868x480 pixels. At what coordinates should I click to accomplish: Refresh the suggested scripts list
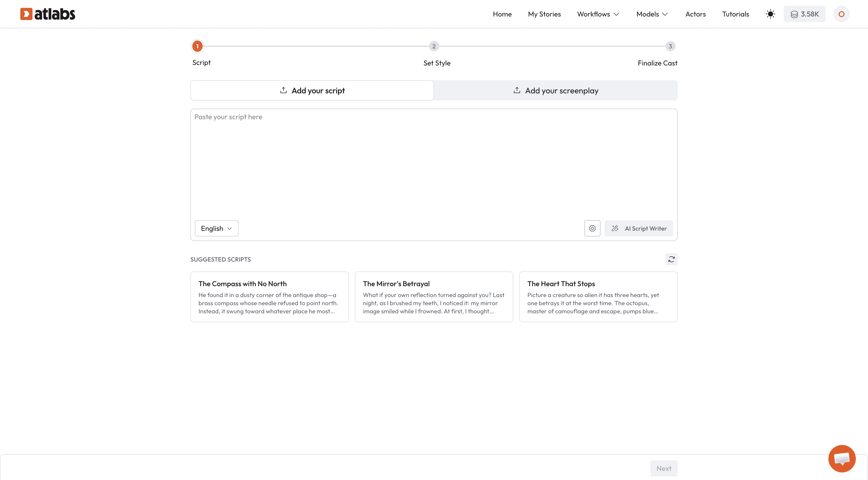[671, 259]
